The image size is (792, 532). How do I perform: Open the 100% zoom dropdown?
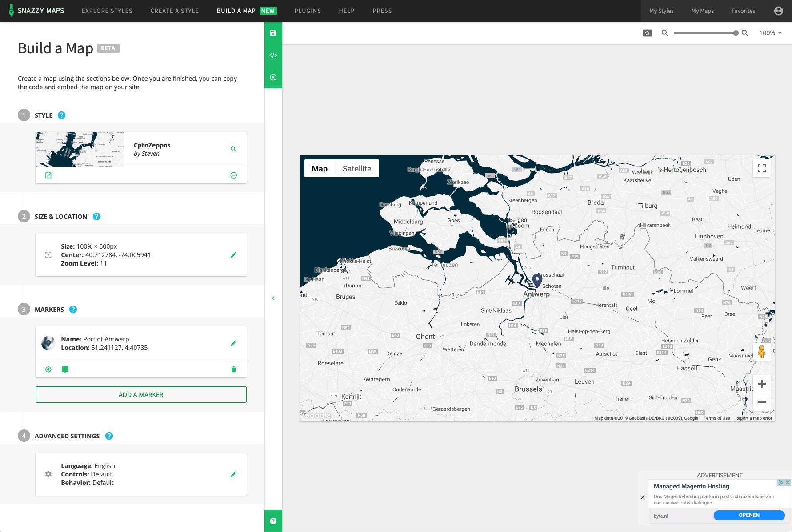click(x=770, y=33)
